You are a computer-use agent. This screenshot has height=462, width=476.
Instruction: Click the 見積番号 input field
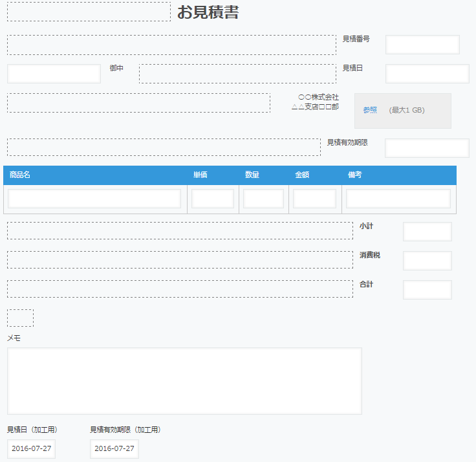point(422,45)
